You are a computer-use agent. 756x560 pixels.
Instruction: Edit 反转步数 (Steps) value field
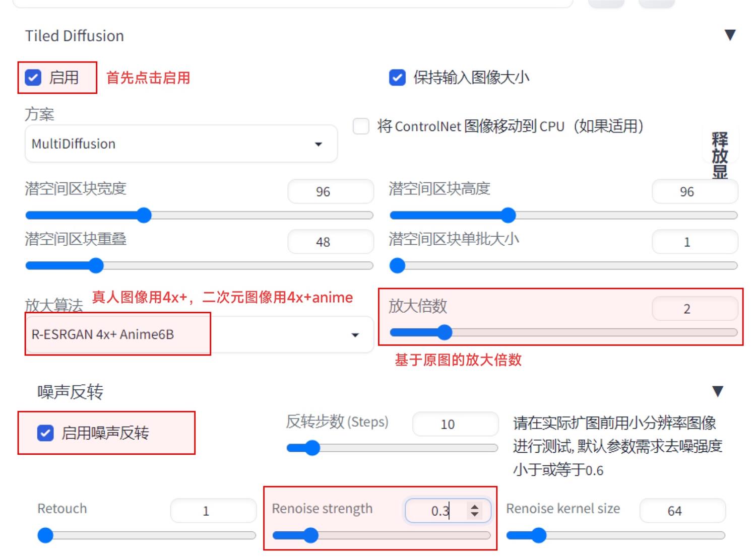(455, 425)
